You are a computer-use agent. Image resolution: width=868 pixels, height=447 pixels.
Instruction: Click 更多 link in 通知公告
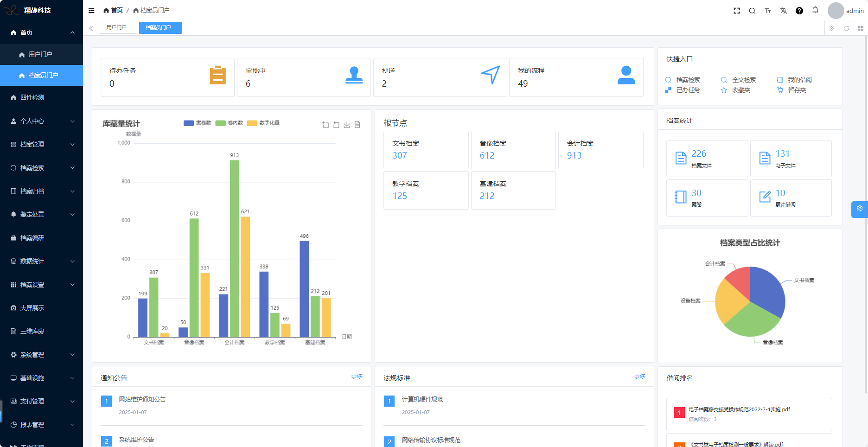click(357, 377)
